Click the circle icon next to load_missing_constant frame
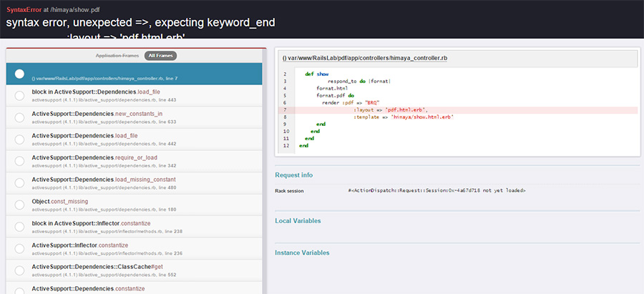Screen dimensions: 644x294 pyautogui.click(x=19, y=182)
